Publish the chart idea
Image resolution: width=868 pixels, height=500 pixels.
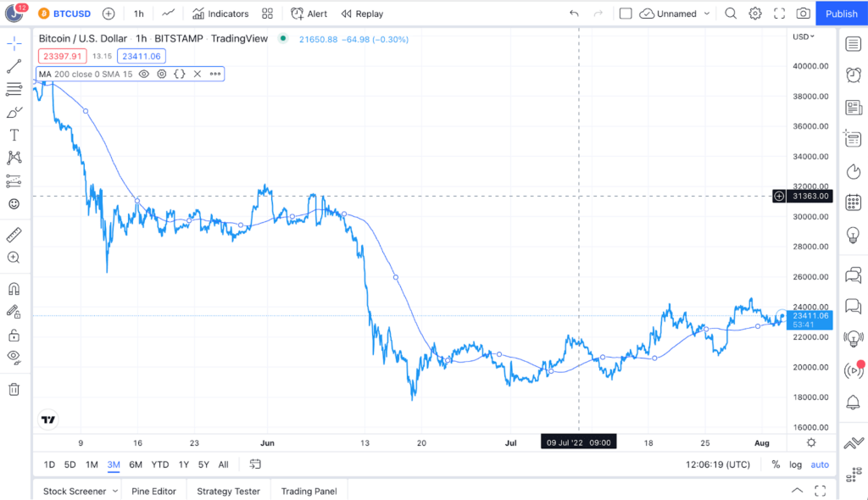(x=842, y=14)
